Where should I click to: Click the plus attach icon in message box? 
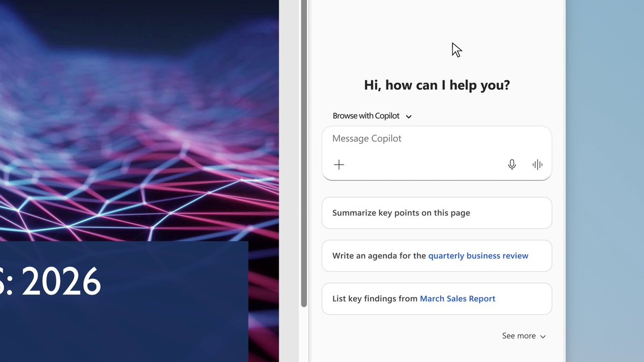coord(339,165)
